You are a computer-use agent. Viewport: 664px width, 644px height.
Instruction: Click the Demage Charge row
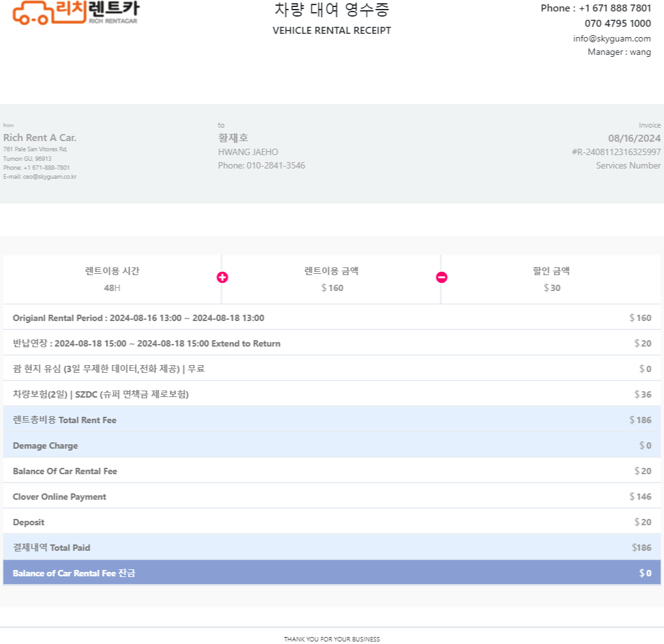[332, 446]
